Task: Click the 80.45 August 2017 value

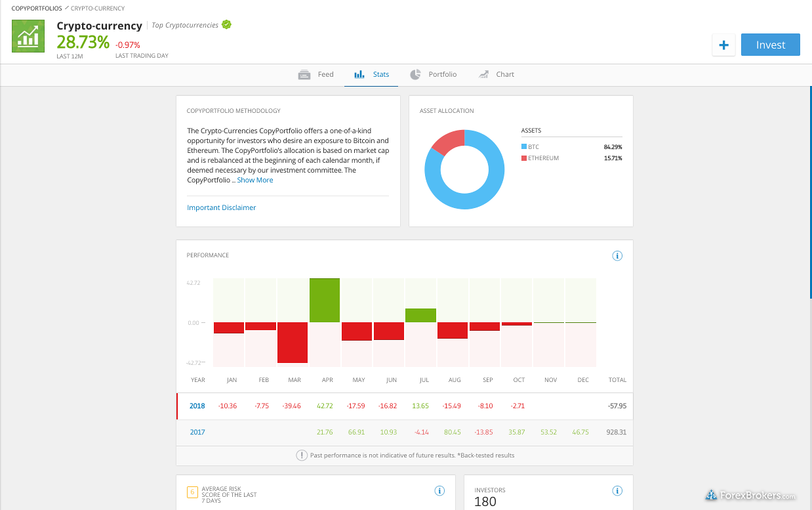Action: click(453, 433)
